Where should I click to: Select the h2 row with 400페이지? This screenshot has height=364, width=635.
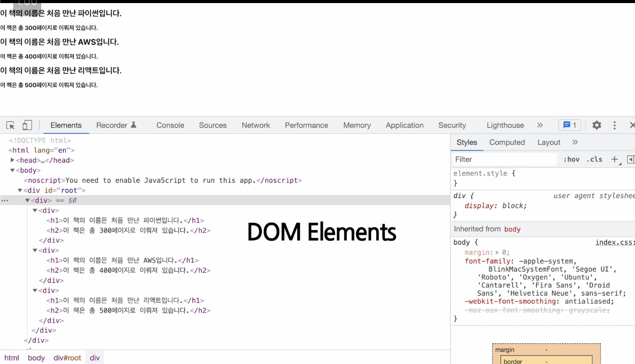point(128,270)
